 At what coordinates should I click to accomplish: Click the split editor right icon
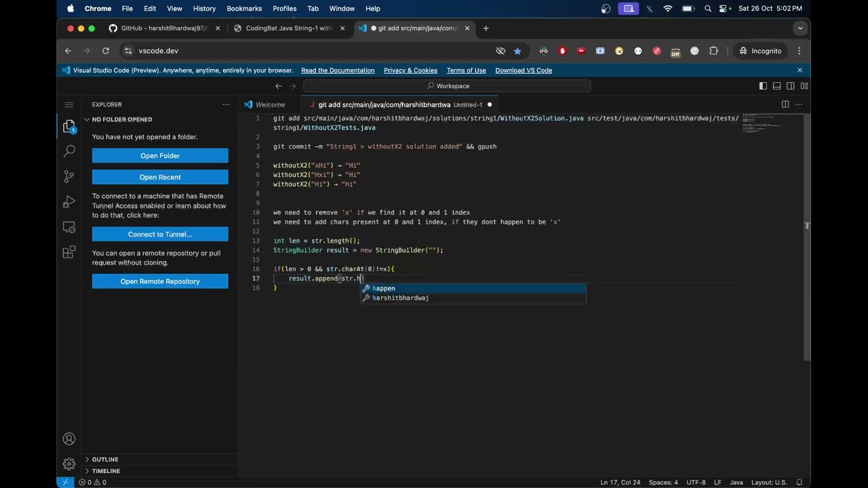(785, 104)
